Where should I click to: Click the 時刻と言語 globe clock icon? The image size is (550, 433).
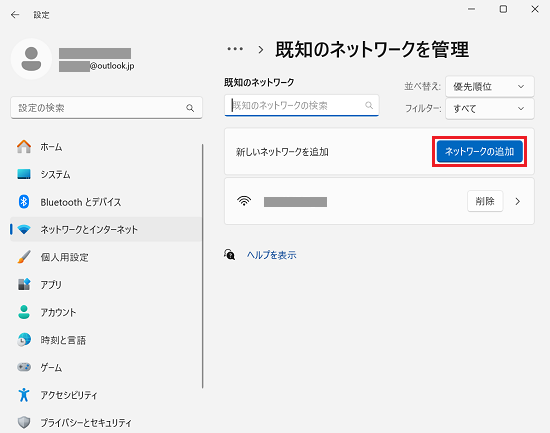tap(24, 340)
